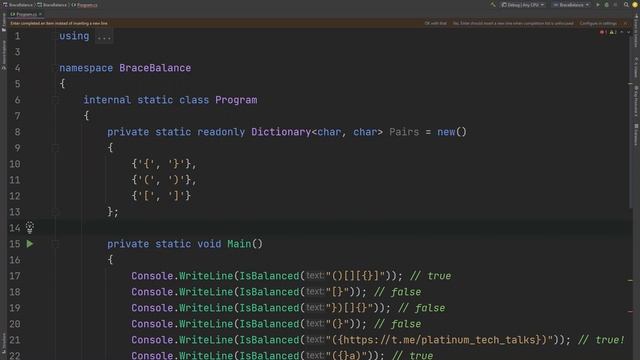Click 'OK with that' in notification banner
Viewport: 640px width, 360px height.
436,23
